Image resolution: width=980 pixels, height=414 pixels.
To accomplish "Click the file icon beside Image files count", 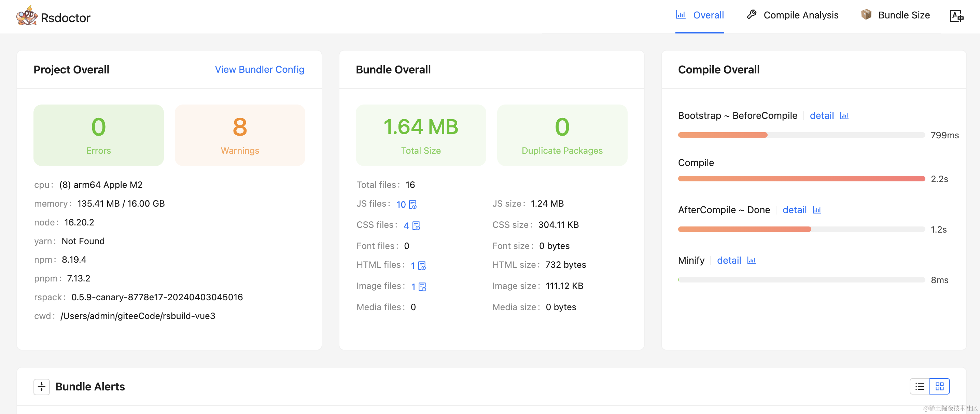I will coord(422,287).
